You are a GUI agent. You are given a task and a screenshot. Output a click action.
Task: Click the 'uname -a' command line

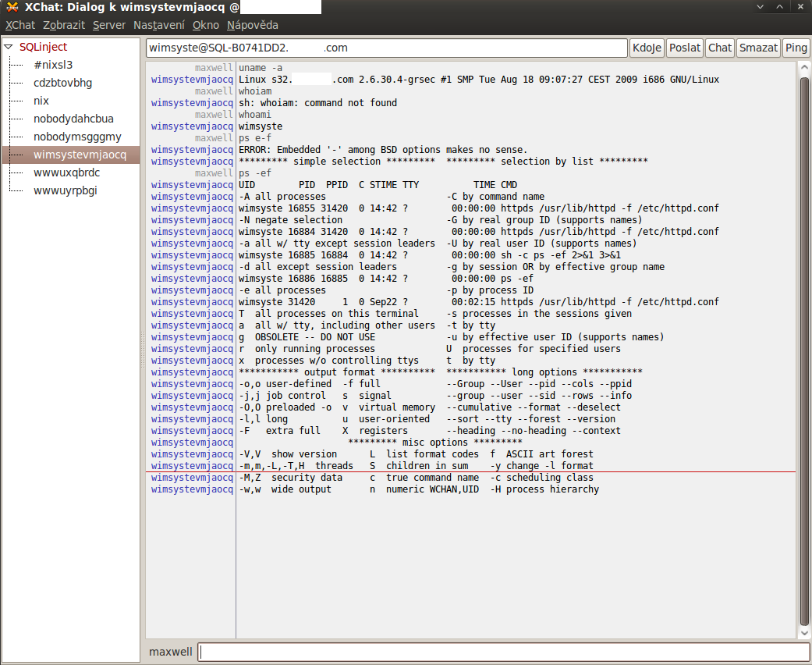(261, 68)
